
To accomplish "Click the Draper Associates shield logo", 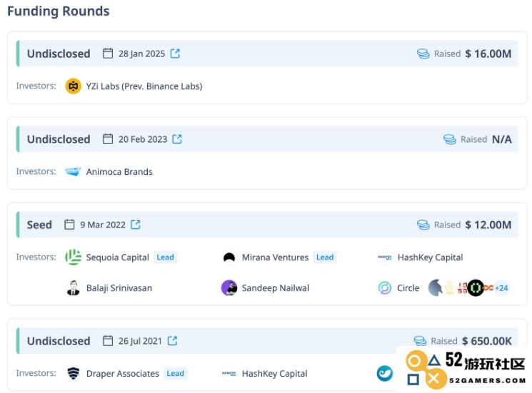I will point(74,373).
